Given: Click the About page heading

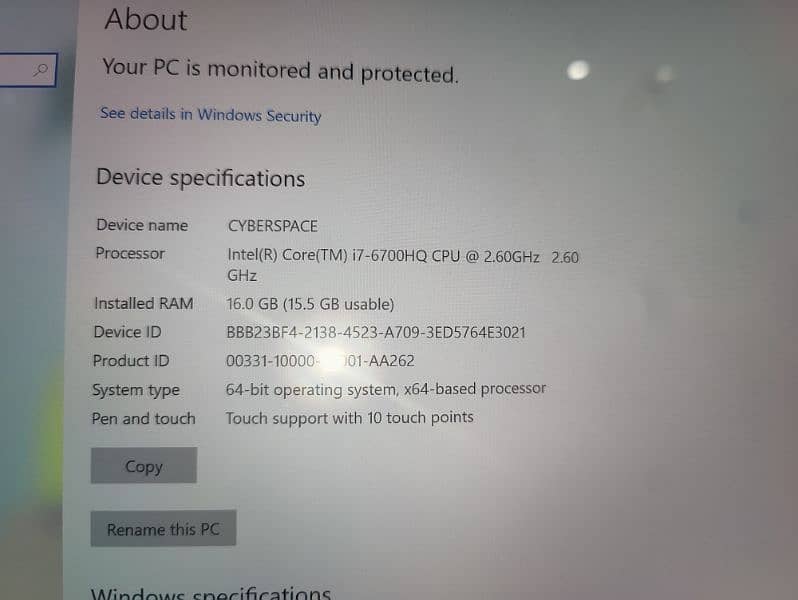Looking at the screenshot, I should click(x=146, y=20).
